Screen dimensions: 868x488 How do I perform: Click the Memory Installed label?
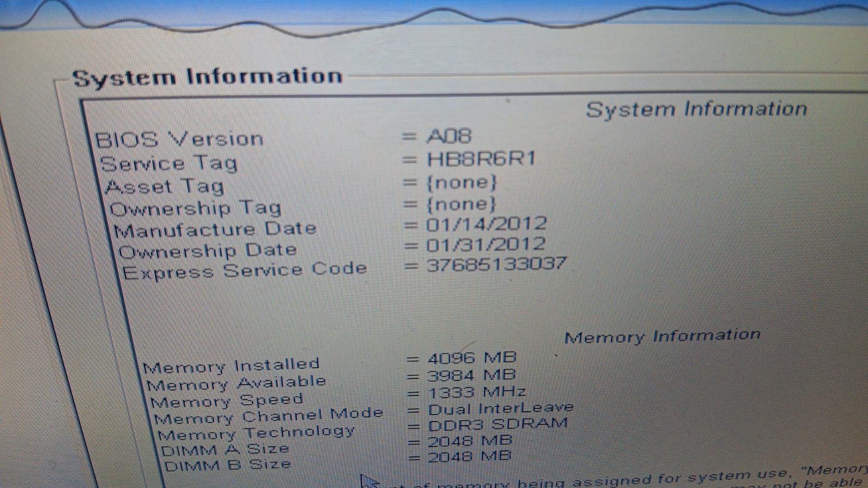[x=231, y=365]
